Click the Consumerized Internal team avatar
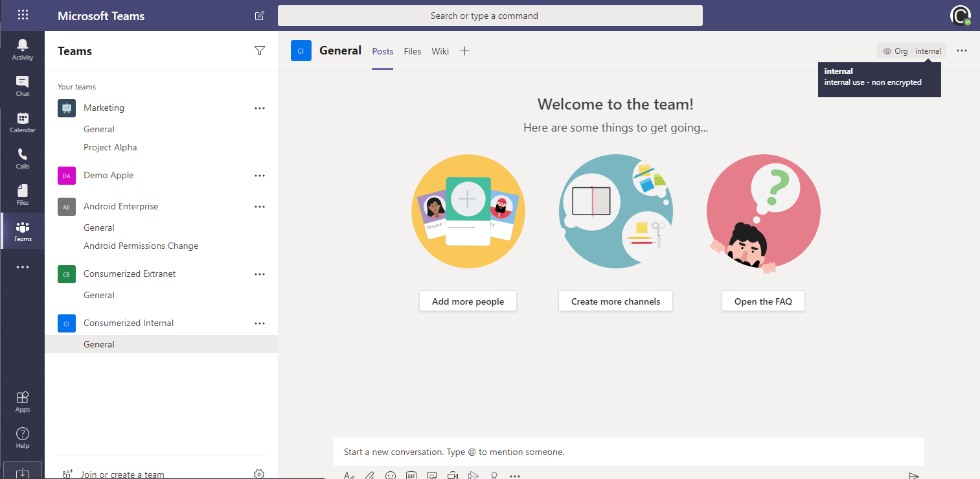The width and height of the screenshot is (980, 479). [67, 323]
